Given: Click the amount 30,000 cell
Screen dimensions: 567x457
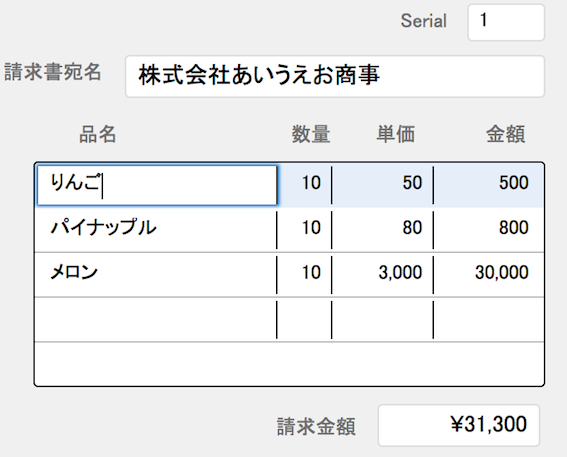Looking at the screenshot, I should pos(489,275).
